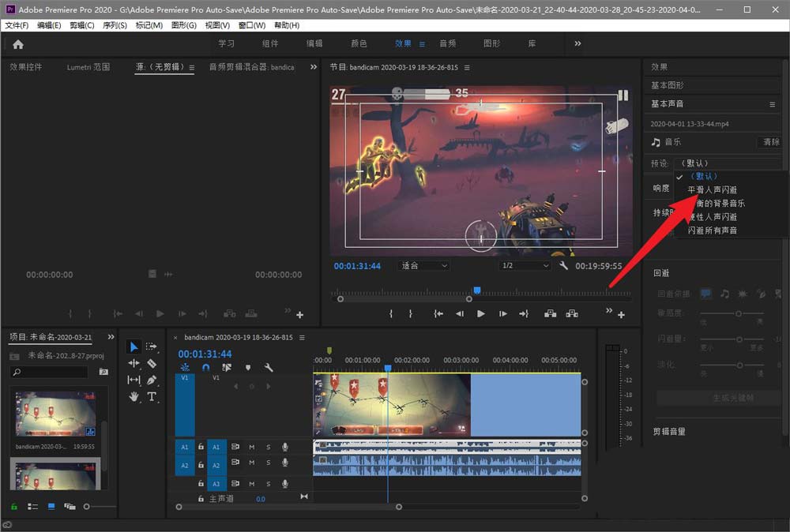
Task: Expand project panel overflow chevrons
Action: 111,337
